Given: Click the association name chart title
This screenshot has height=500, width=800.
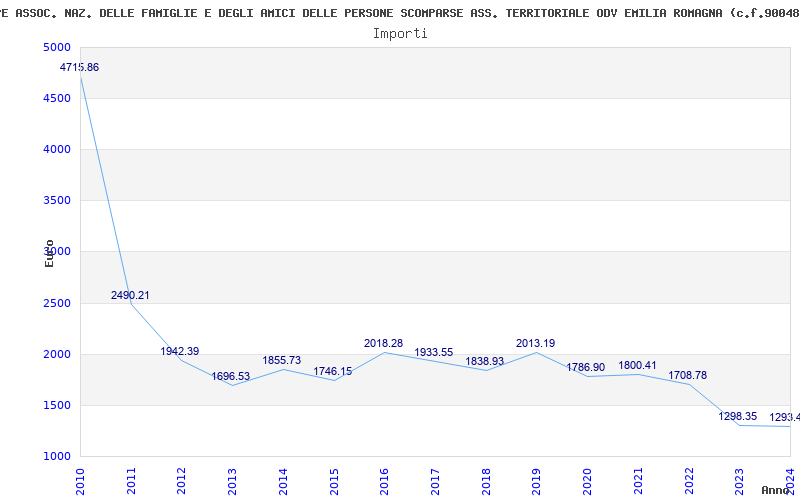Looking at the screenshot, I should pos(400,12).
